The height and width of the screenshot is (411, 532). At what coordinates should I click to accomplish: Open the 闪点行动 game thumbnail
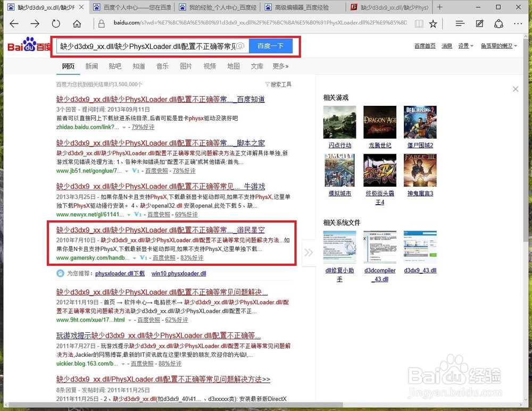click(x=339, y=122)
